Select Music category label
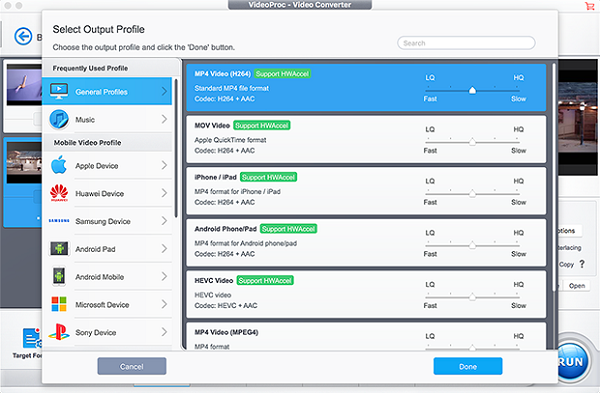Viewport: 600px width, 393px height. (x=85, y=120)
